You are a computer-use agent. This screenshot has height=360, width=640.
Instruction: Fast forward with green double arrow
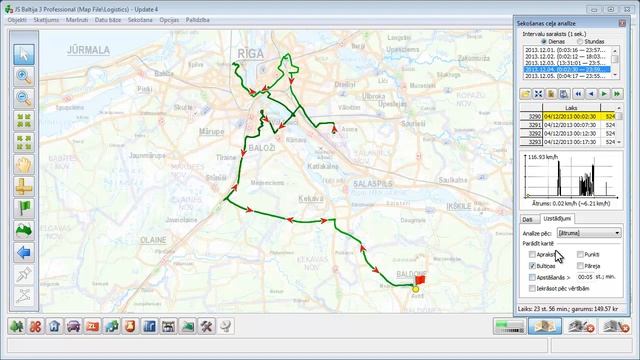coord(617,94)
